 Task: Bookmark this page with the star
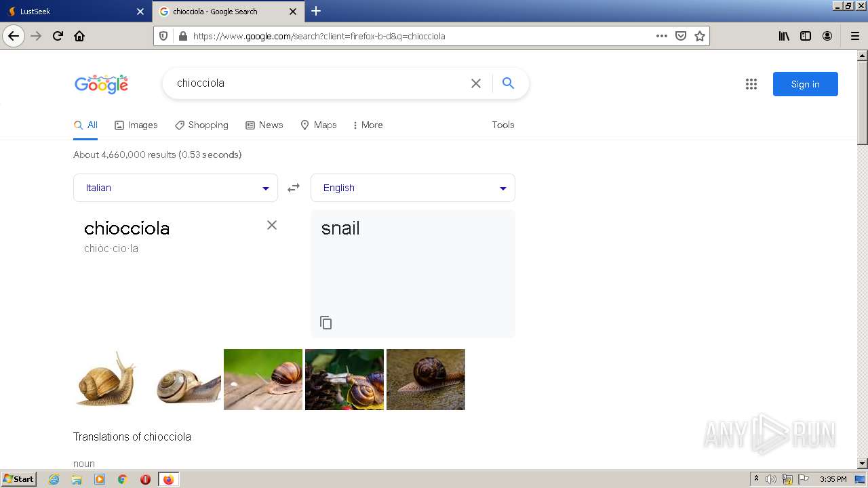click(x=700, y=36)
